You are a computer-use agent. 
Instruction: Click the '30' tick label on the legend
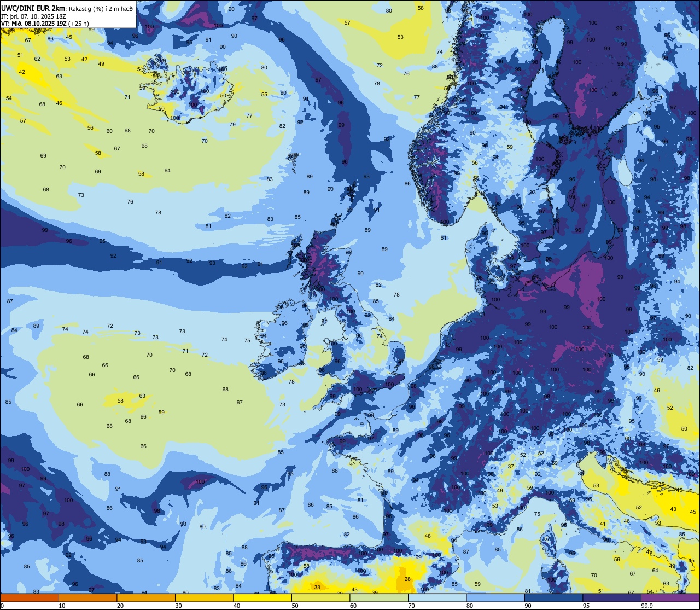click(178, 606)
